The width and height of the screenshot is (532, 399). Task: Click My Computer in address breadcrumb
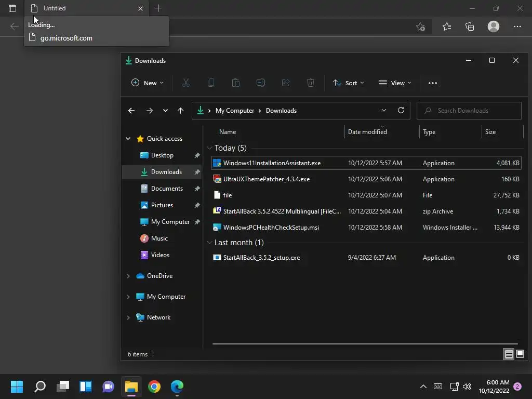coord(235,111)
